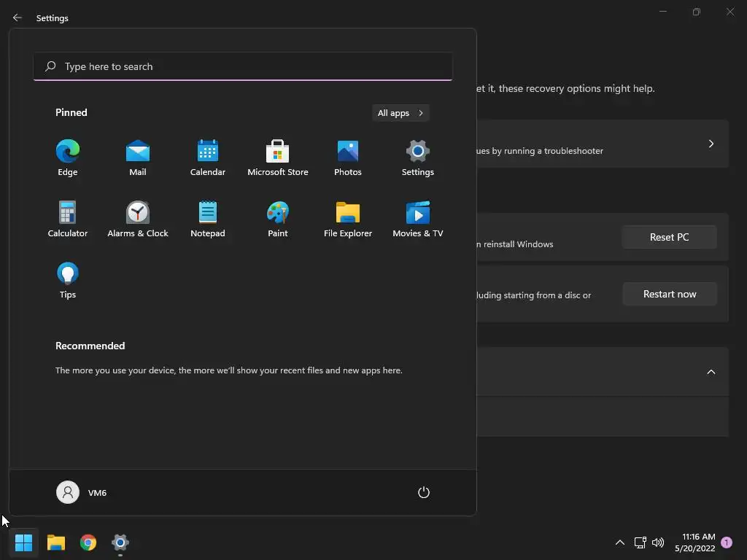Launch the Photos app
The image size is (747, 560).
pos(348,157)
